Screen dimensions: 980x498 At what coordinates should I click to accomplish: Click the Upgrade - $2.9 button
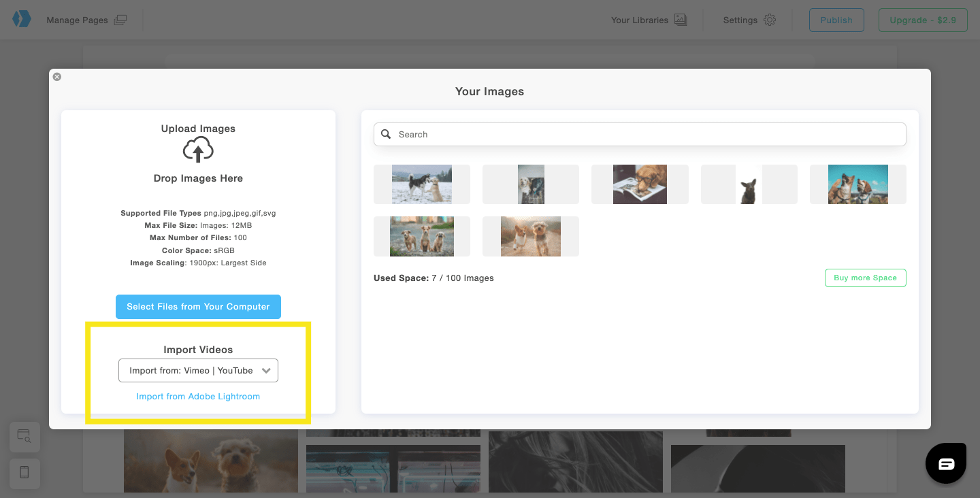tap(922, 20)
